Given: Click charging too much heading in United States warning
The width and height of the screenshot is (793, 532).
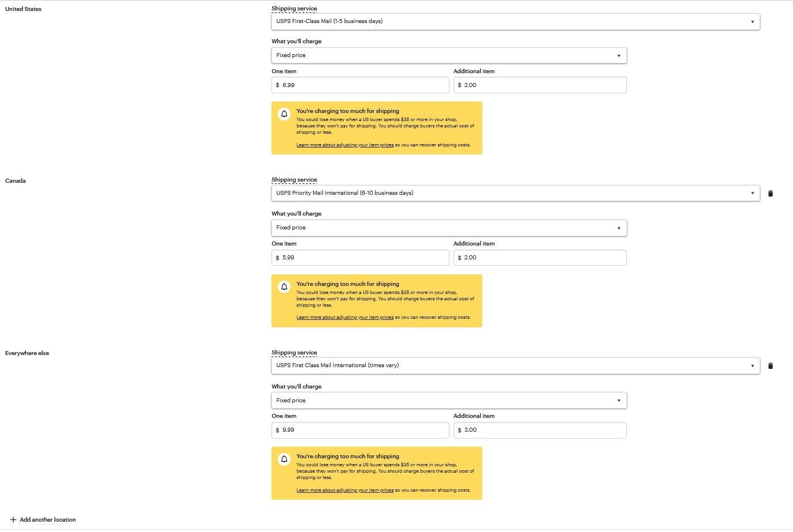Looking at the screenshot, I should pos(348,111).
